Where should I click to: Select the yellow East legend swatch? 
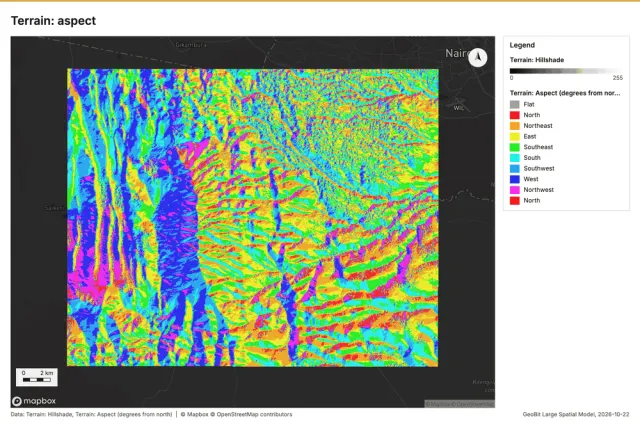(x=515, y=136)
